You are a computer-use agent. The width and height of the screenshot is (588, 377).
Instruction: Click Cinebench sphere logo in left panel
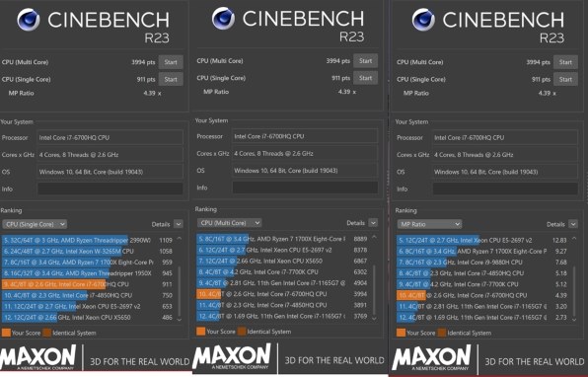pyautogui.click(x=29, y=20)
